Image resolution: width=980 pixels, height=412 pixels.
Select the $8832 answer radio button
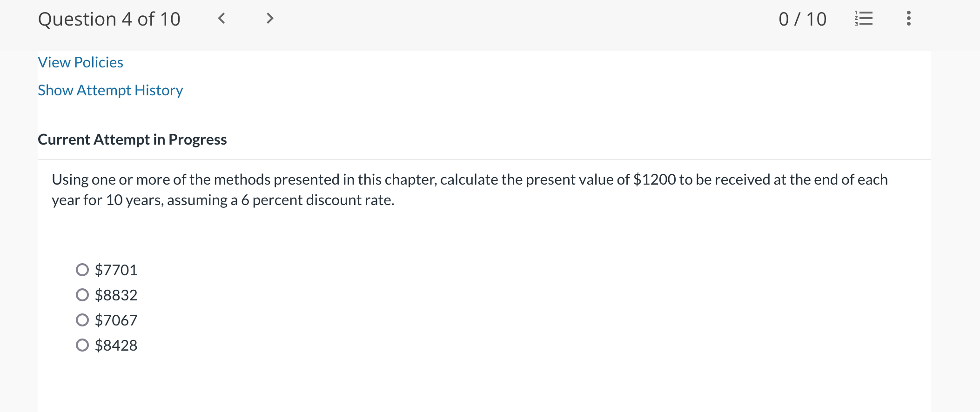pyautogui.click(x=82, y=294)
